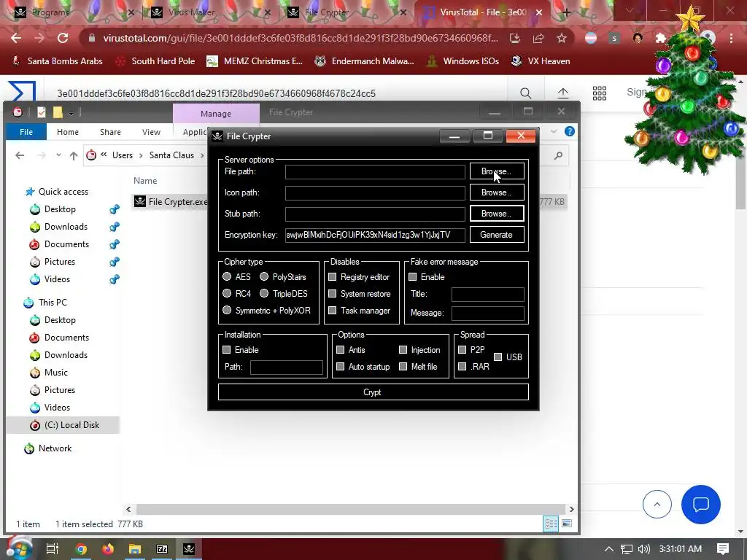Open the View ribbon tab
The width and height of the screenshot is (747, 560).
pyautogui.click(x=151, y=132)
